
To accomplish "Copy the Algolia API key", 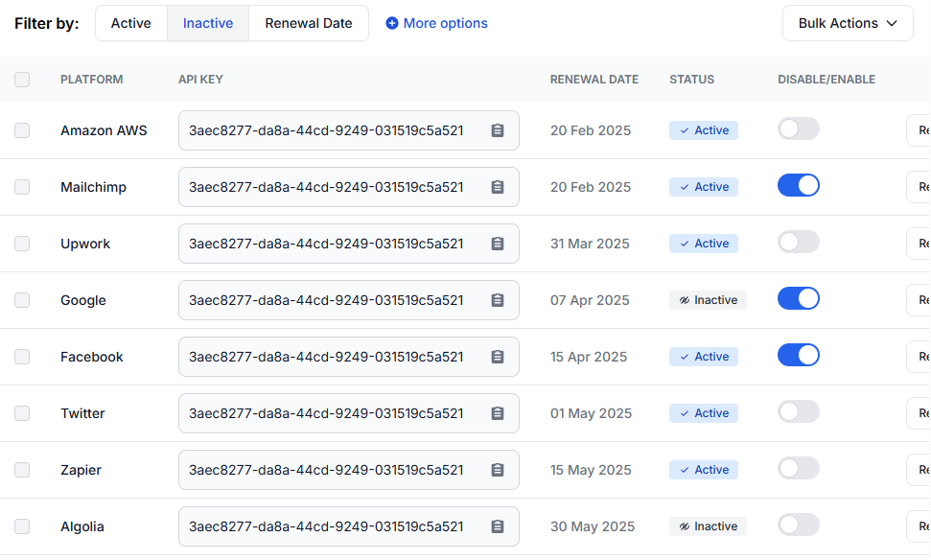I will (497, 526).
